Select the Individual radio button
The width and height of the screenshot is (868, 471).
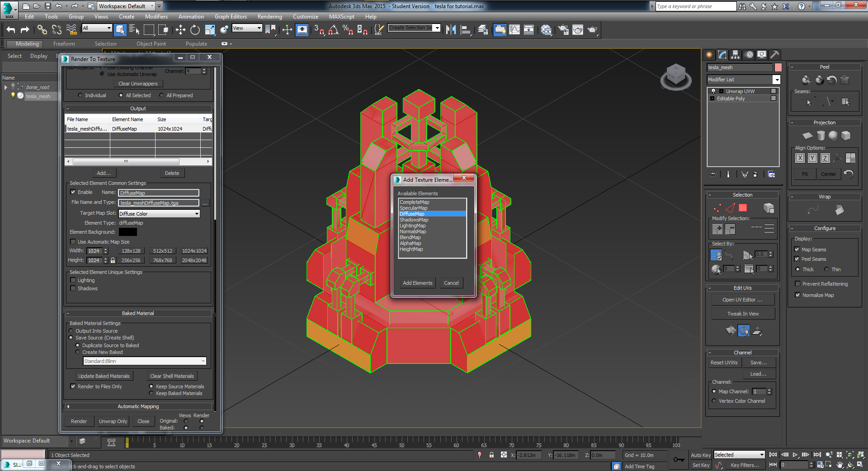[80, 95]
